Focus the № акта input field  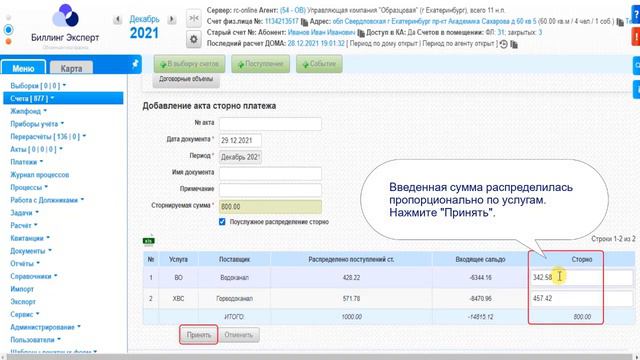(x=270, y=124)
